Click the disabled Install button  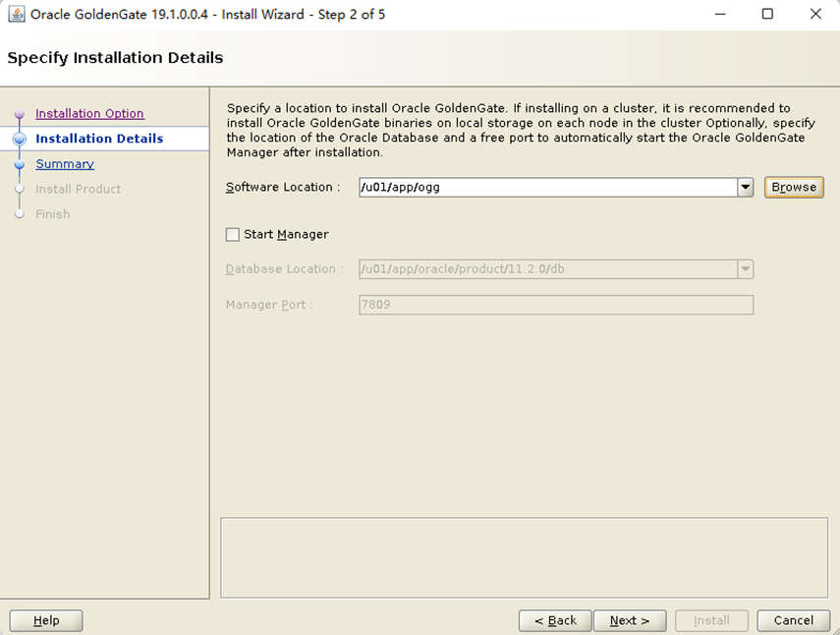(711, 620)
